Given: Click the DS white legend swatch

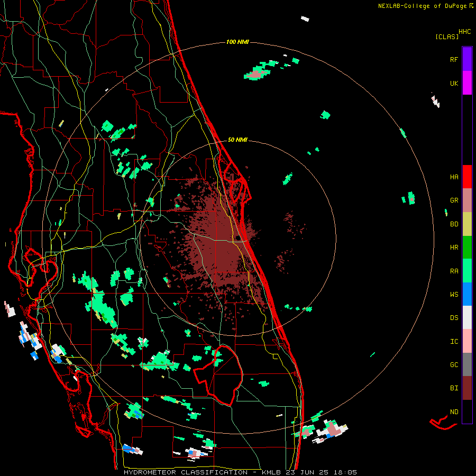Looking at the screenshot, I should (467, 317).
